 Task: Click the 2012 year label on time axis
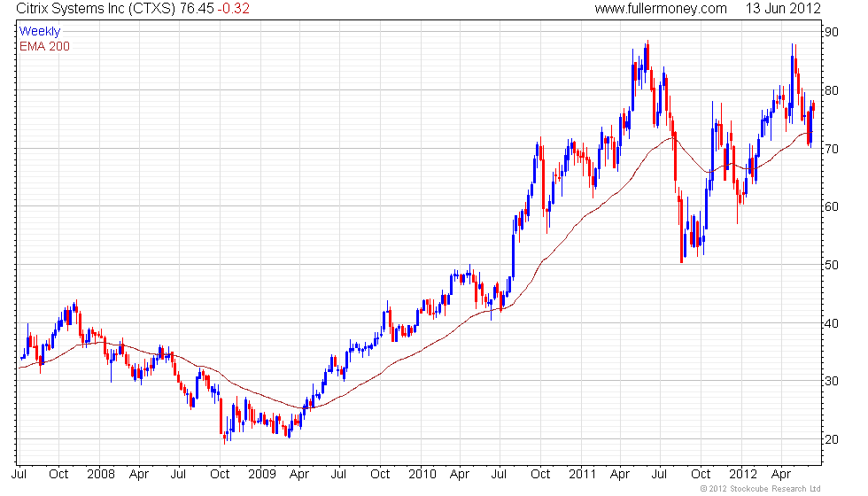pos(743,475)
